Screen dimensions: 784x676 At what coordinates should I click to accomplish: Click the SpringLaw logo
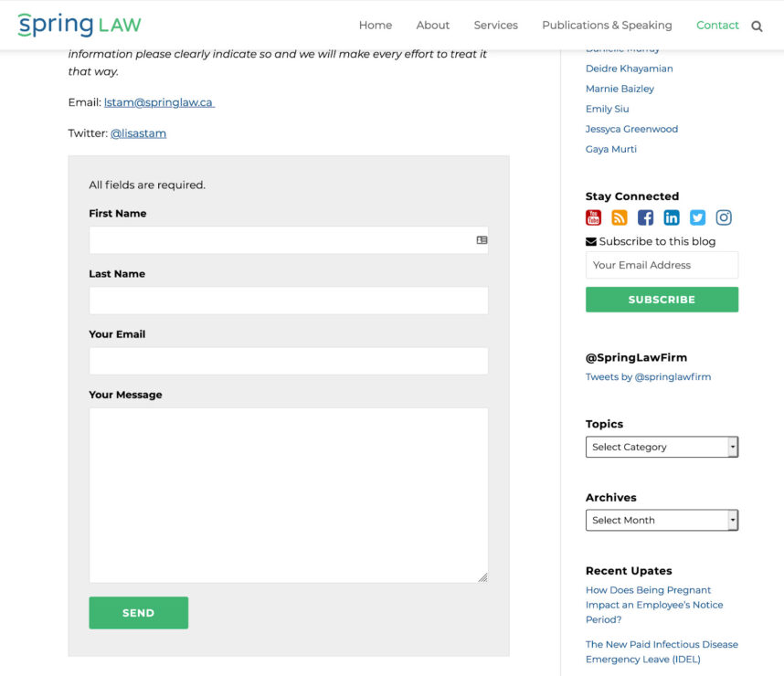(79, 25)
